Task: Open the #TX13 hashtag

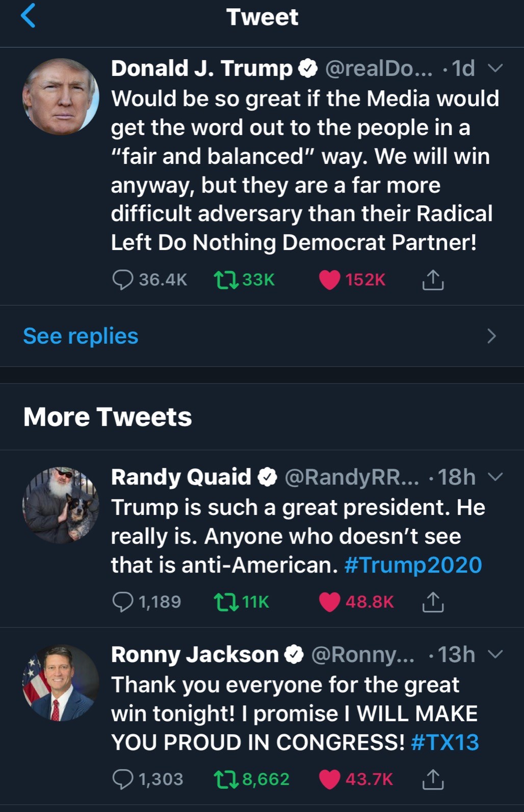Action: pos(444,742)
